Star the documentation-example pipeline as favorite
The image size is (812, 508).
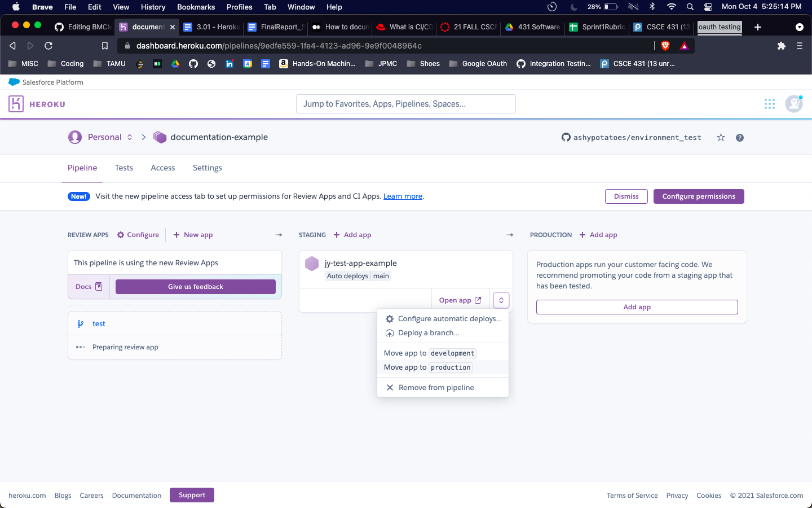pyautogui.click(x=721, y=137)
